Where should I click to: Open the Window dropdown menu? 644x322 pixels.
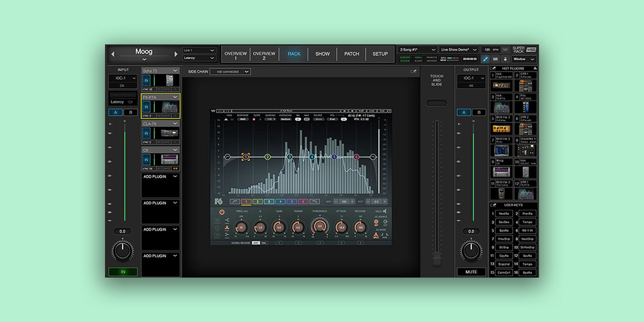tap(524, 59)
